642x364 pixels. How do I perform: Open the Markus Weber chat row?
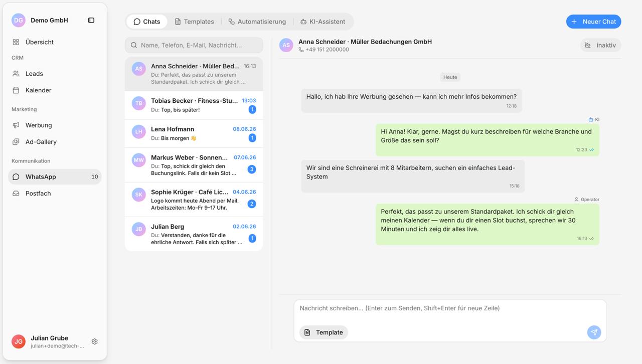click(x=194, y=165)
